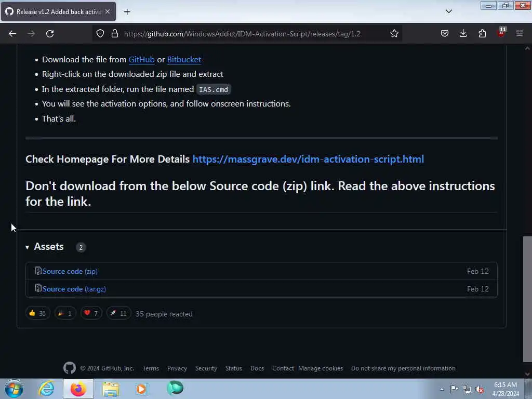
Task: Click the rocket reaction with 11
Action: [118, 313]
